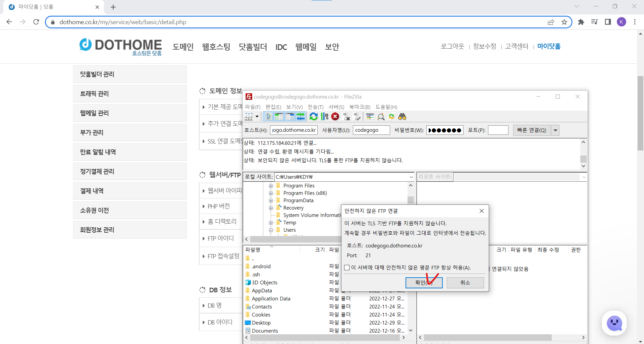Image resolution: width=644 pixels, height=344 pixels.
Task: Search files with the binoculars icon
Action: tap(402, 117)
